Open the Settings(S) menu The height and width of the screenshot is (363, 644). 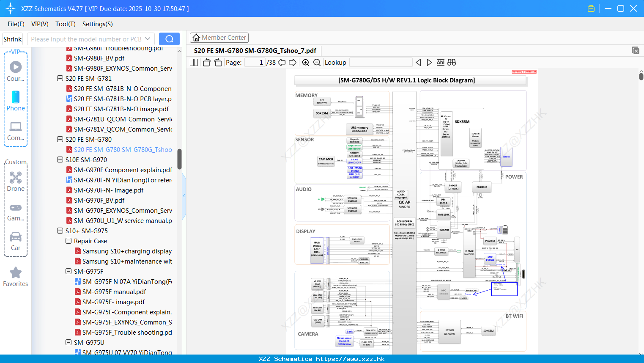coord(98,24)
